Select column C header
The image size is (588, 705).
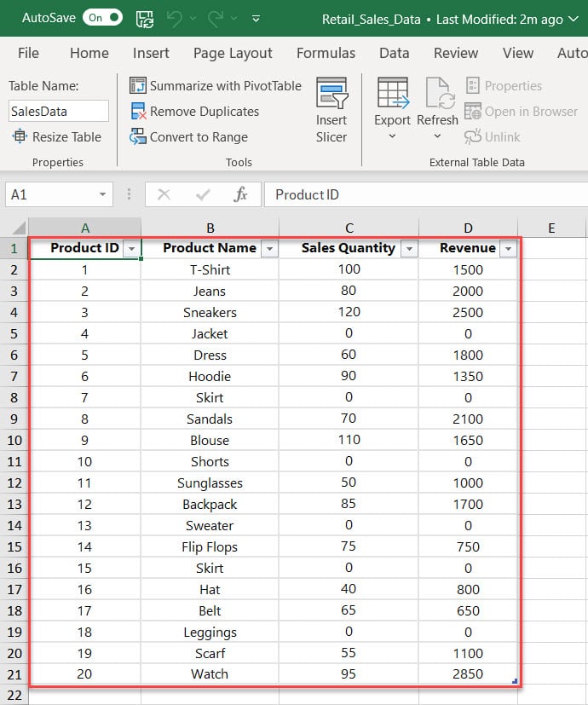[349, 228]
